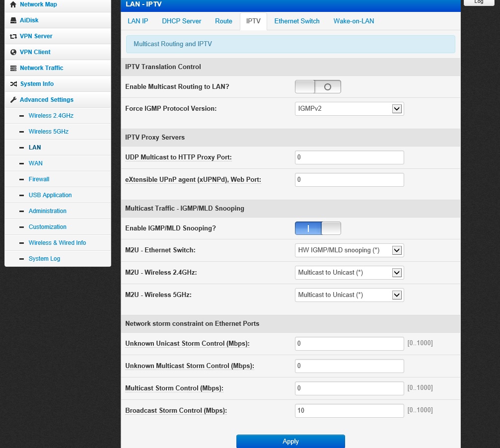The image size is (500, 448).
Task: Open Firewall settings
Action: (x=39, y=179)
